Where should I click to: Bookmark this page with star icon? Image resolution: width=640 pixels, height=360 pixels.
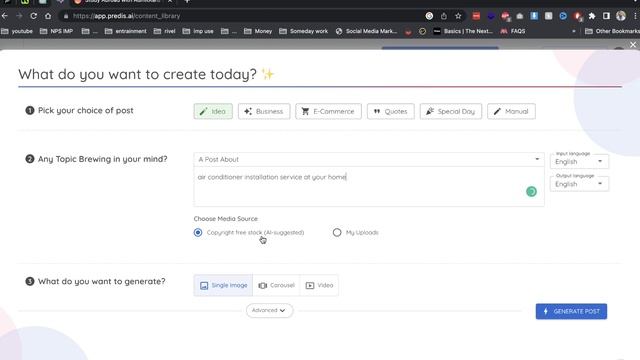coord(458,16)
